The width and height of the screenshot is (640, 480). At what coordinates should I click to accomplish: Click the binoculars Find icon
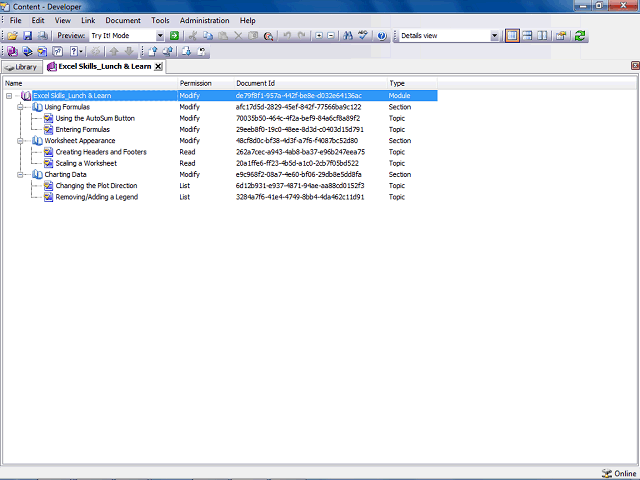point(348,36)
